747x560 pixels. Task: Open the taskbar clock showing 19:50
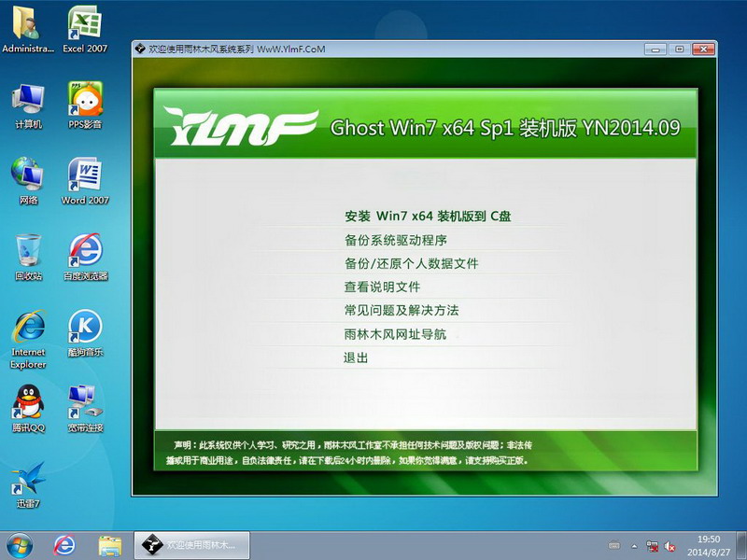[x=708, y=546]
